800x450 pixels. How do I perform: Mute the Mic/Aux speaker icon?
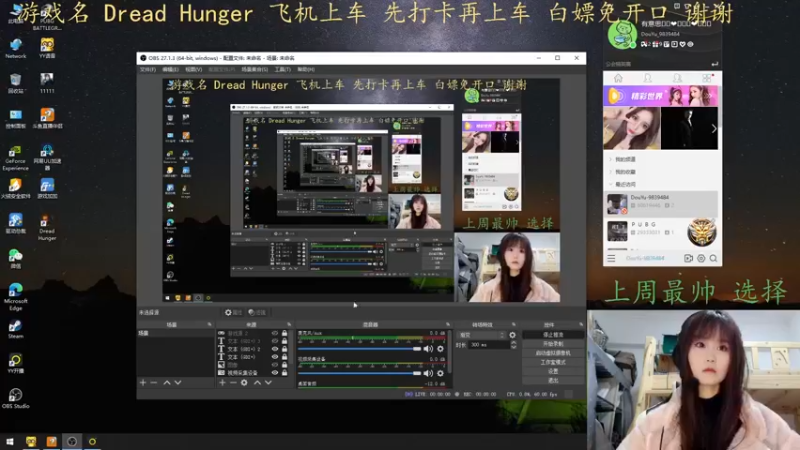point(428,349)
